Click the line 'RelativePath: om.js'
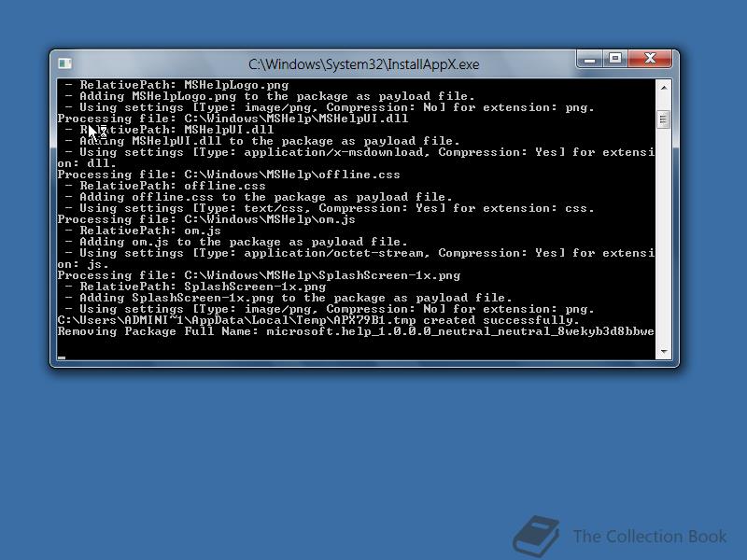Viewport: 747px width, 560px height. coord(143,231)
